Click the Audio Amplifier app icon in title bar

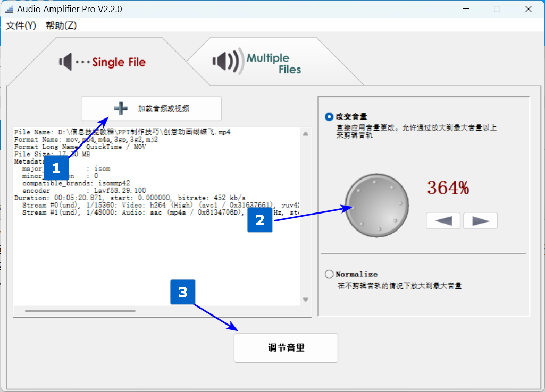[x=9, y=9]
